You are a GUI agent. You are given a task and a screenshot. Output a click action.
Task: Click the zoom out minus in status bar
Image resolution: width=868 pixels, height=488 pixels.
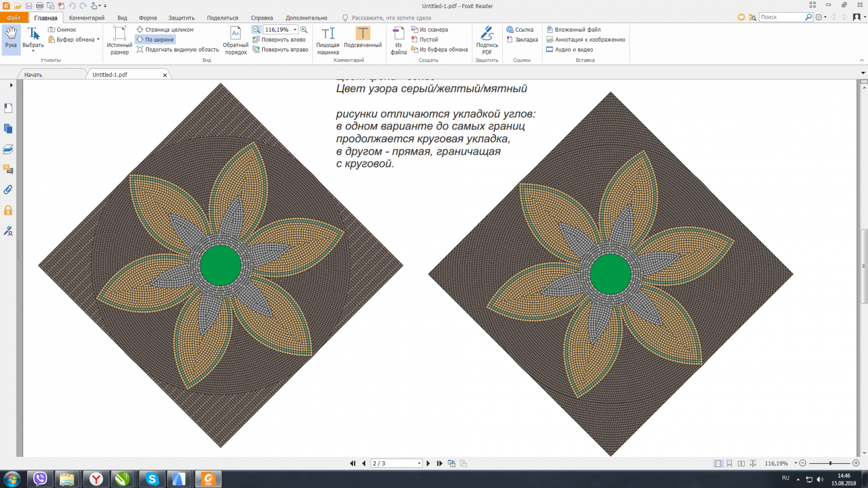coord(803,463)
